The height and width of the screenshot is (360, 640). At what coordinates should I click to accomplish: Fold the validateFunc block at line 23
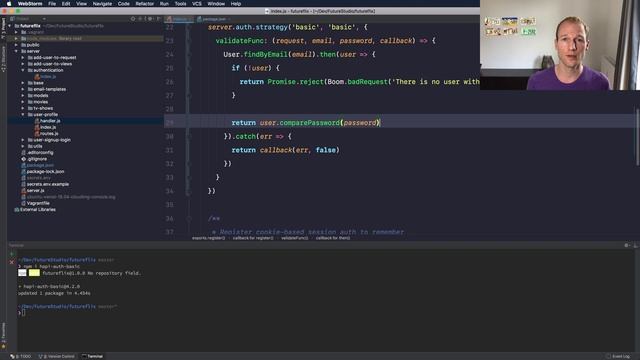tap(188, 41)
